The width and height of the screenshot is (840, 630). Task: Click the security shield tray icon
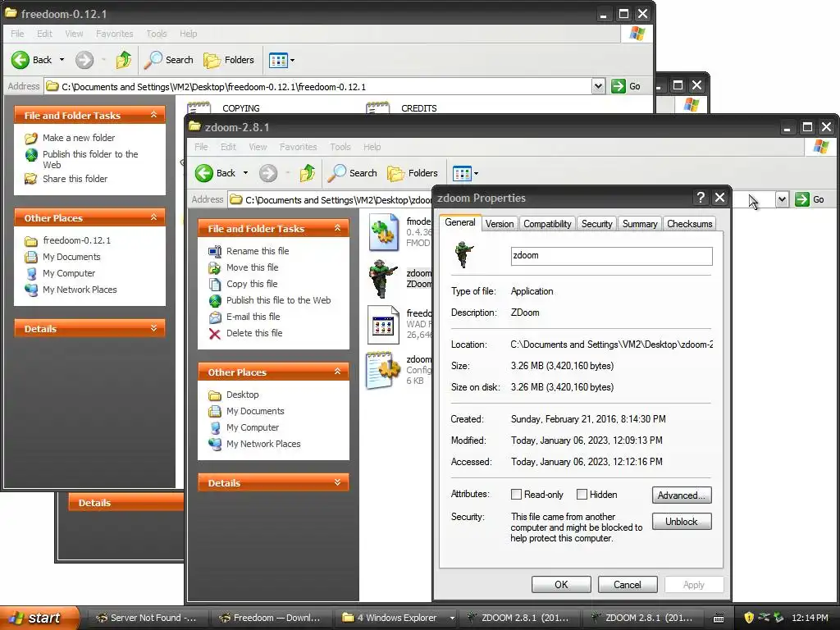[749, 618]
